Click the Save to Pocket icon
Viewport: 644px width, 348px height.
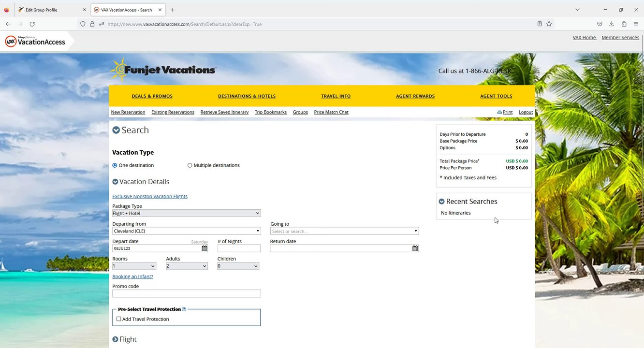click(x=600, y=24)
